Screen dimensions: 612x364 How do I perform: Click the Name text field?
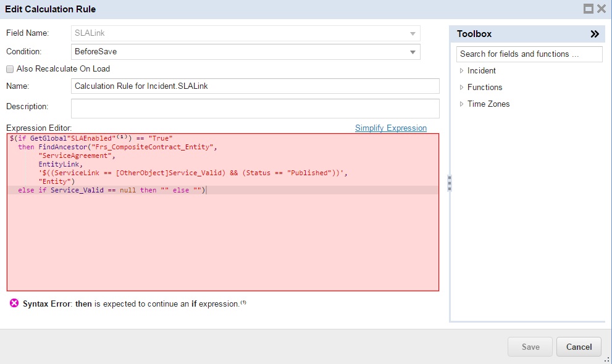pos(255,86)
